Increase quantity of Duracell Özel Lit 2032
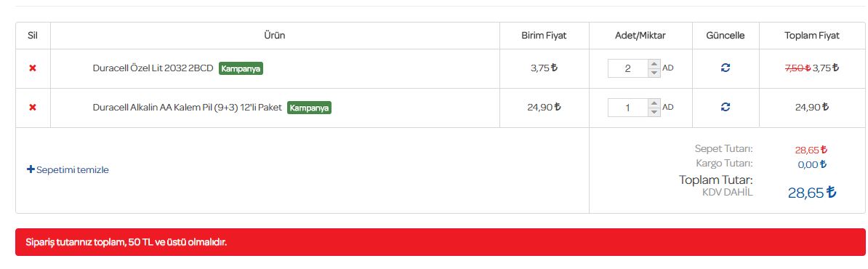 pyautogui.click(x=654, y=64)
